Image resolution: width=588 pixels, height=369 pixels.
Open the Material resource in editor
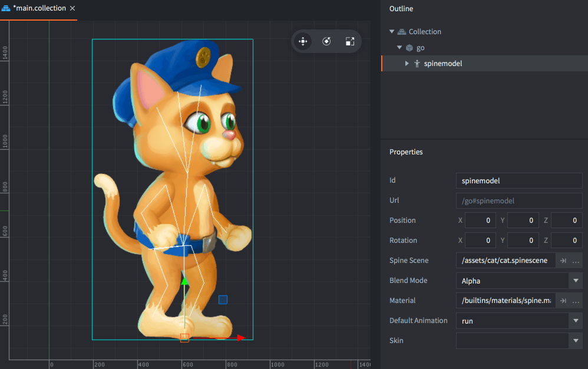(x=563, y=301)
